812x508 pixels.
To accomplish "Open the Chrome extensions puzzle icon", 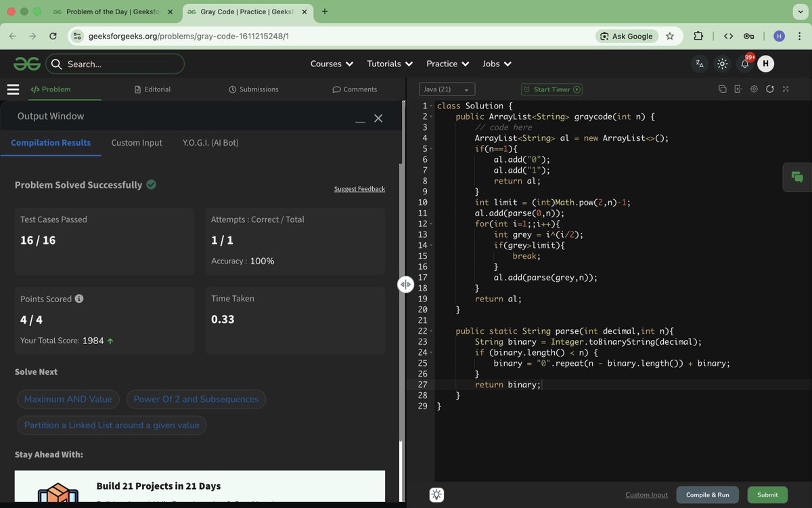I will click(699, 36).
